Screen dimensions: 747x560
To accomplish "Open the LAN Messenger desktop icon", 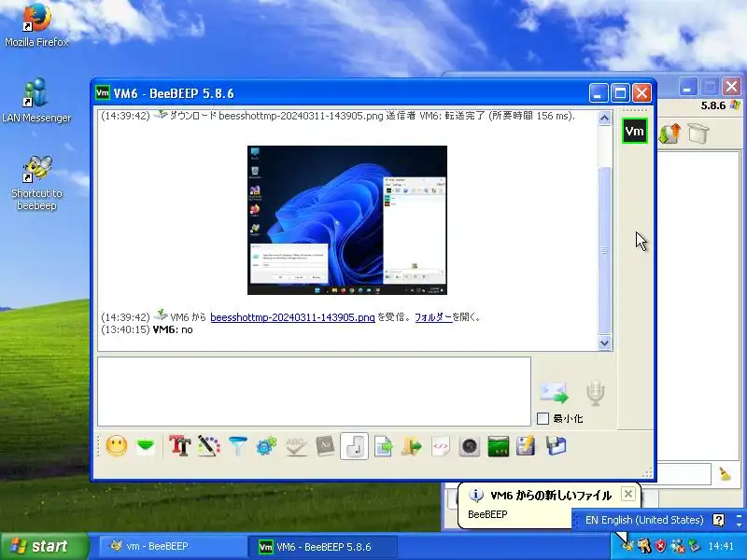I will [x=36, y=101].
